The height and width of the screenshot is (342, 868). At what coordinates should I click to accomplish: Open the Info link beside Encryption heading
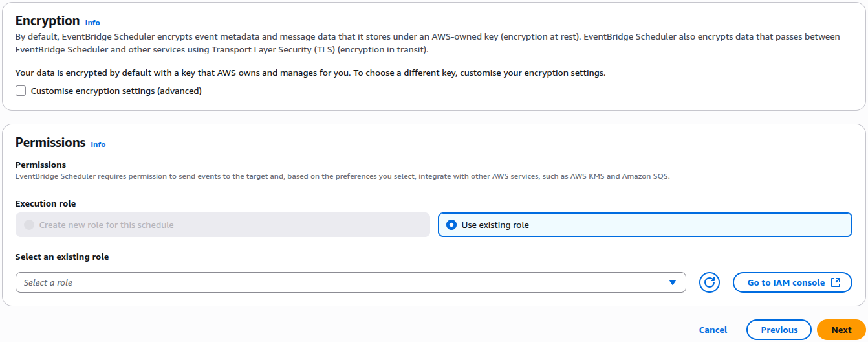pyautogui.click(x=92, y=23)
